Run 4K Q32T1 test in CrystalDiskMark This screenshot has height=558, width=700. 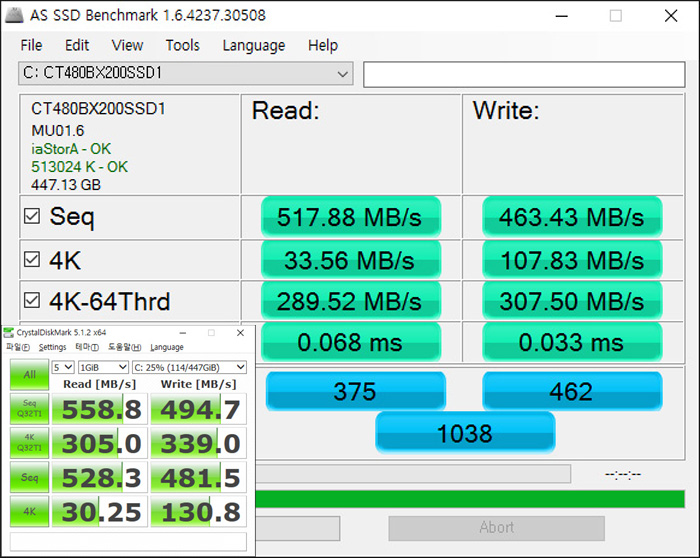click(29, 443)
